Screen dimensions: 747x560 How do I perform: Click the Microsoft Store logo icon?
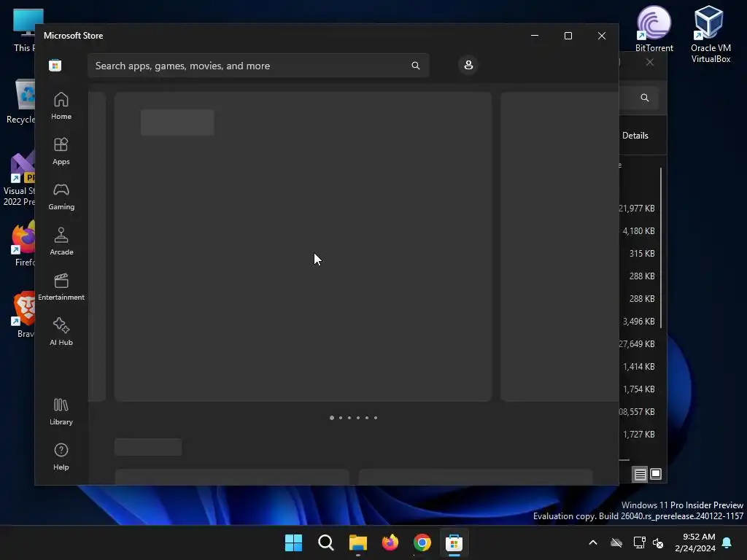click(55, 65)
